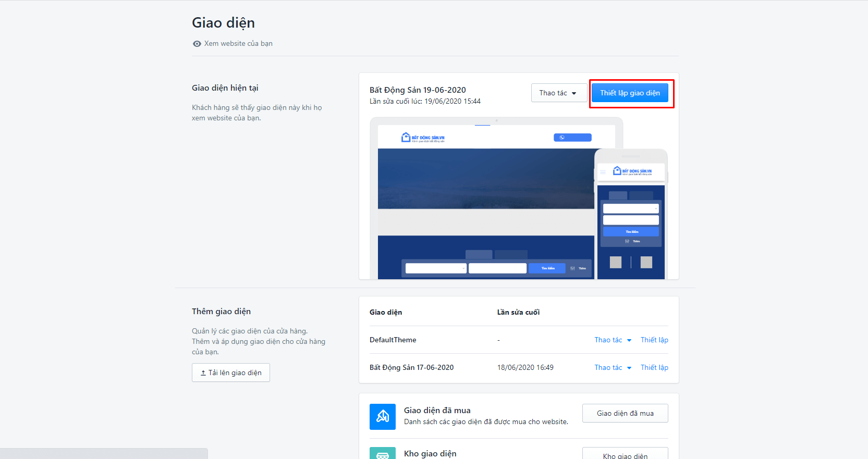Click the Lần sửa cuối column header
This screenshot has width=868, height=459.
[x=518, y=312]
